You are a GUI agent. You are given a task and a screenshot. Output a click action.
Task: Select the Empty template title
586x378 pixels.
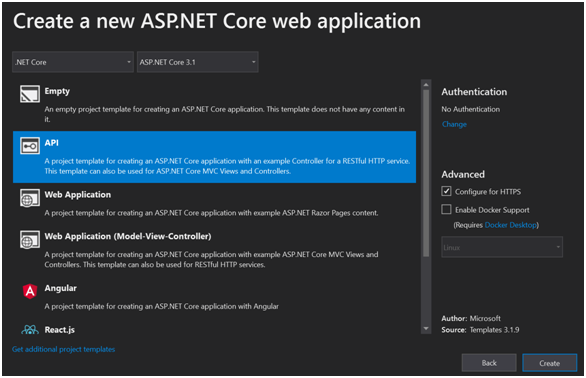click(x=57, y=91)
